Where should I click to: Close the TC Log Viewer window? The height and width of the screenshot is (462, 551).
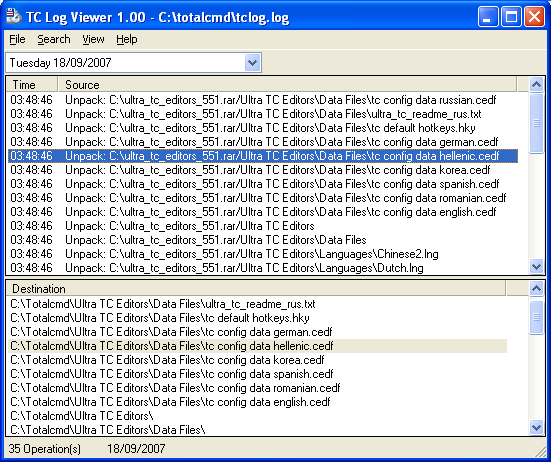coord(534,17)
